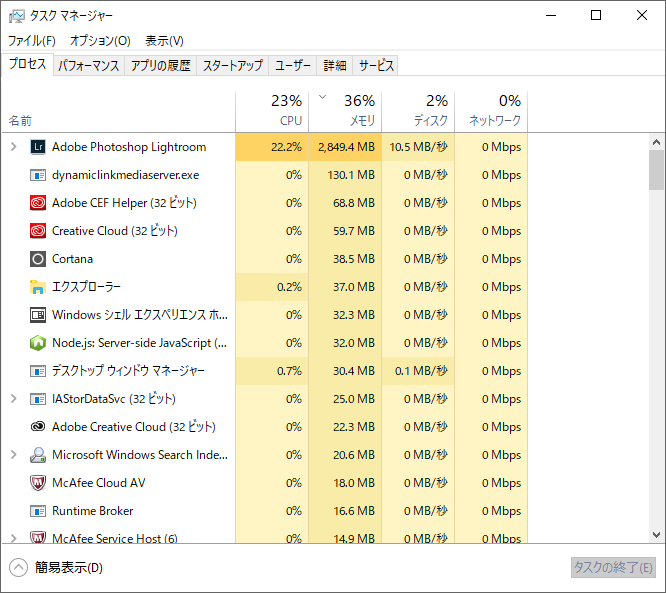Click the 22.2% CPU value
The width and height of the screenshot is (666, 593).
coord(286,147)
